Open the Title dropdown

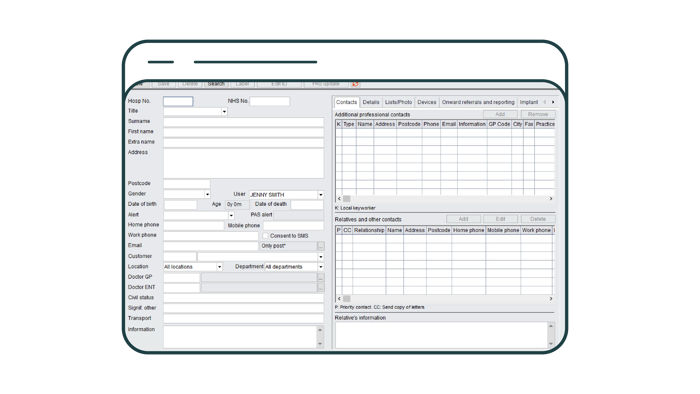tap(224, 112)
